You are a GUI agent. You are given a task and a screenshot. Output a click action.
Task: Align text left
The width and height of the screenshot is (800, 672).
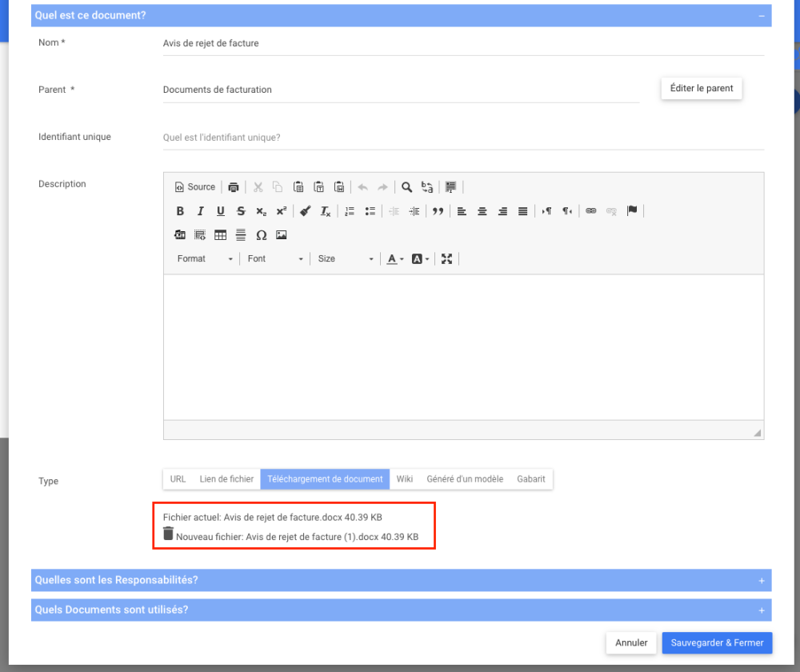462,210
